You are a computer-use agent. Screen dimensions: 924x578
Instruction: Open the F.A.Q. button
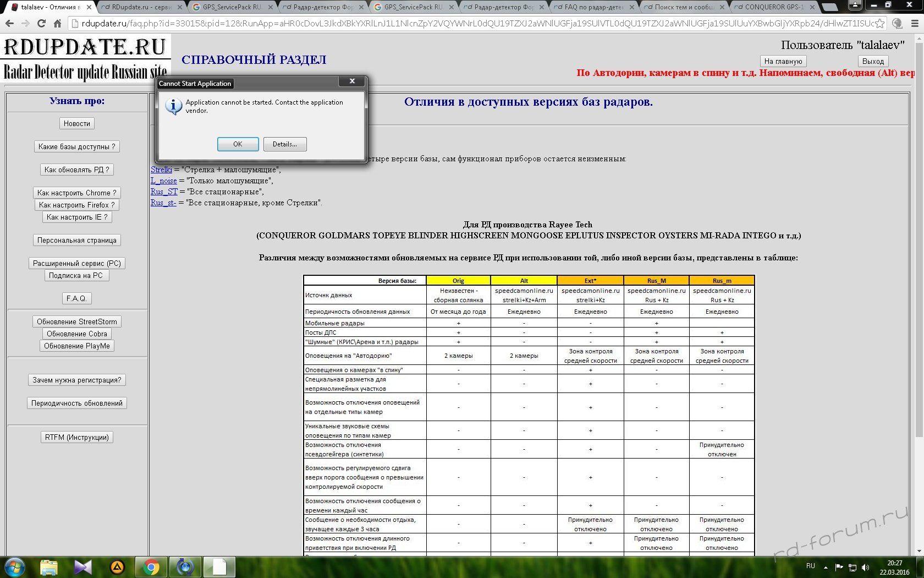click(x=76, y=298)
